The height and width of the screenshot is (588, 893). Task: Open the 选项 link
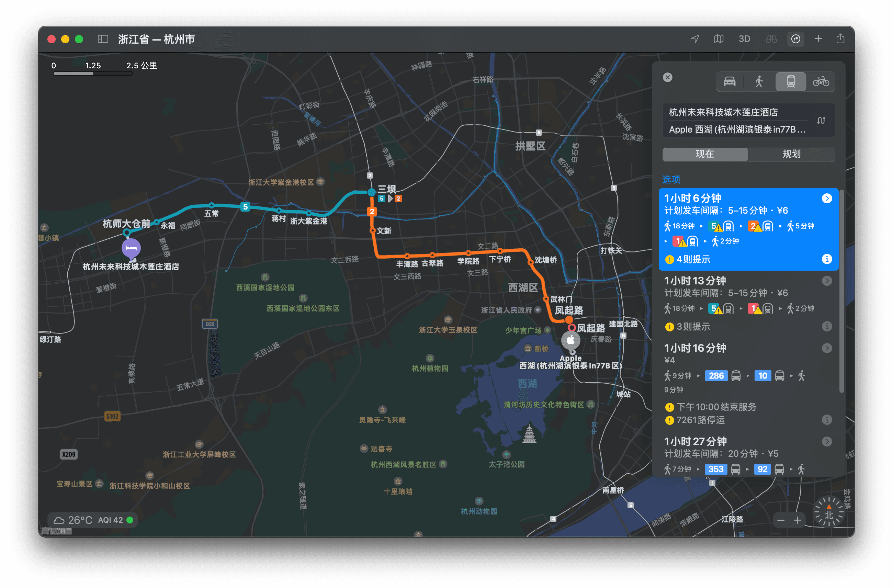[671, 179]
